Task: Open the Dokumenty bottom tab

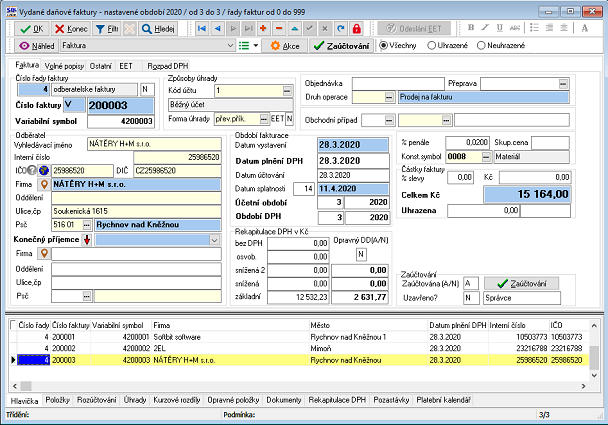Action: point(283,400)
